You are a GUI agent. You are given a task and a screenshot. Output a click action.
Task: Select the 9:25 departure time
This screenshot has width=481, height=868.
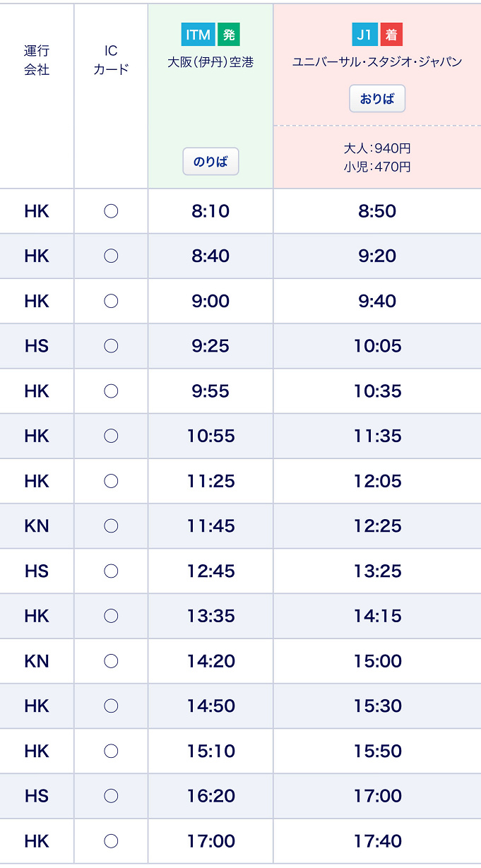[210, 346]
